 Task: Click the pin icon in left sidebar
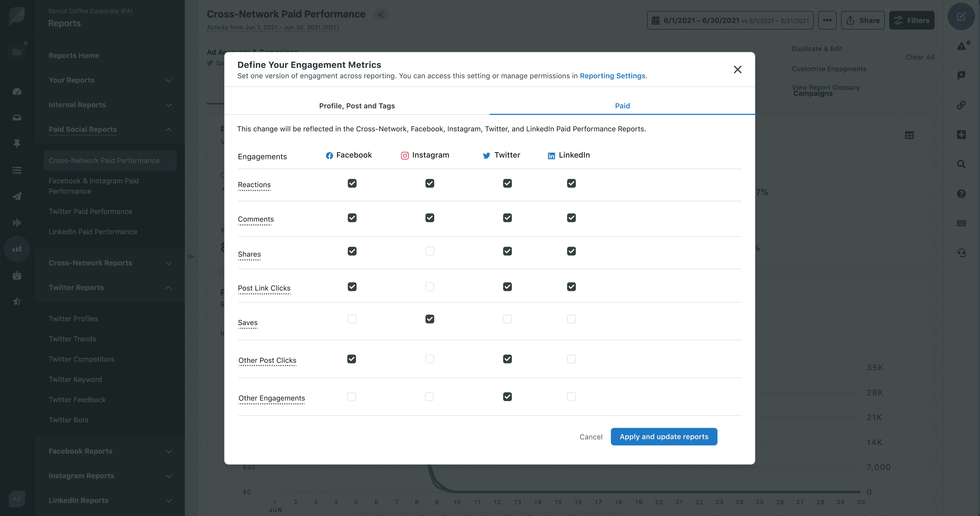click(x=17, y=144)
